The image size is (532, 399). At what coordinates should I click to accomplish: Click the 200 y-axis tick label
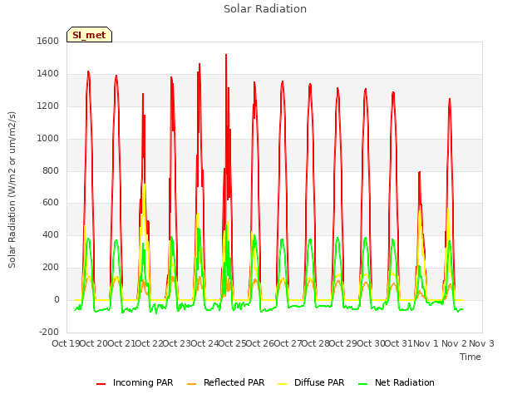point(51,268)
